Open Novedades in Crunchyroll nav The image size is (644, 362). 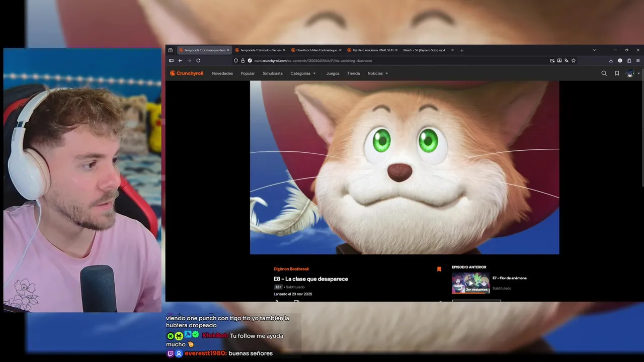[222, 73]
